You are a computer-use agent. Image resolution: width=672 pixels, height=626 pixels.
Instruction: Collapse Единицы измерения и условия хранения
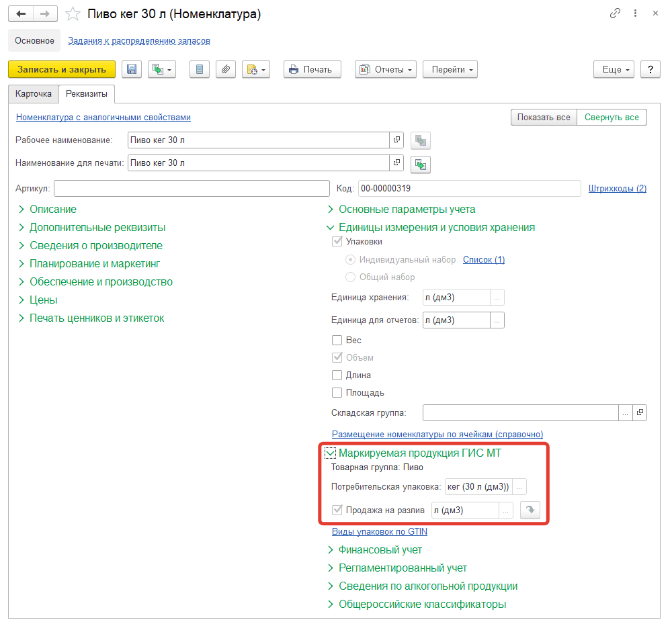(436, 228)
